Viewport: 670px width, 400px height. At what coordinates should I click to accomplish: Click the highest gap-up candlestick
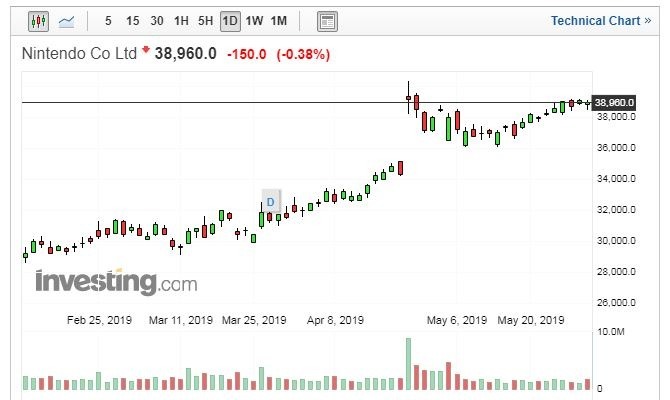[408, 98]
